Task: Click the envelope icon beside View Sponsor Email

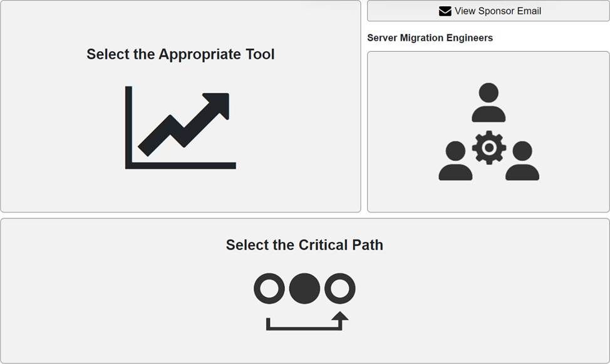Action: point(445,11)
